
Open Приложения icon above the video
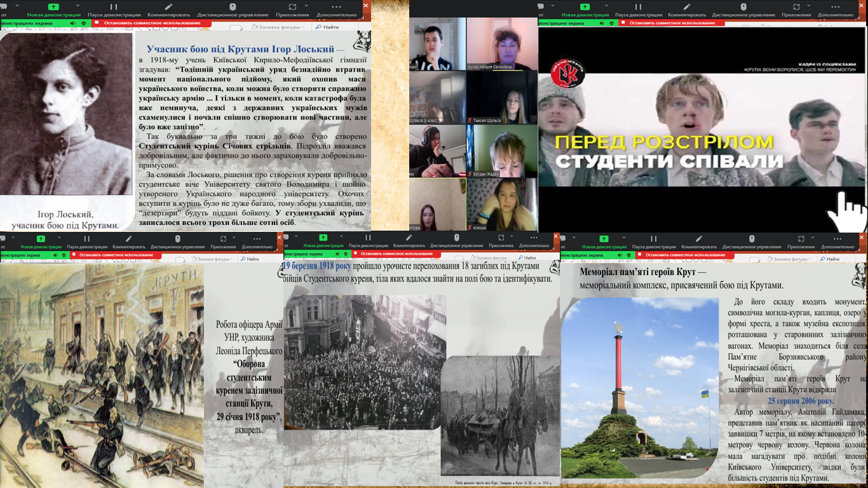[796, 7]
